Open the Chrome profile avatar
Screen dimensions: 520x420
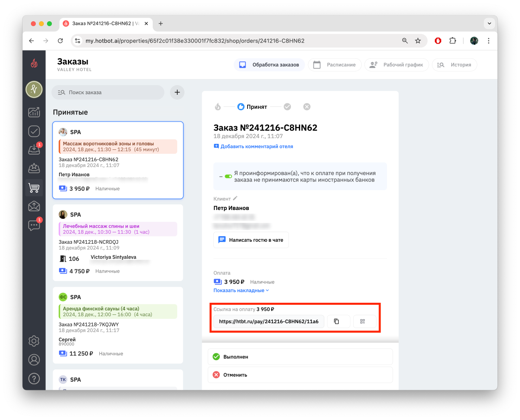click(474, 41)
